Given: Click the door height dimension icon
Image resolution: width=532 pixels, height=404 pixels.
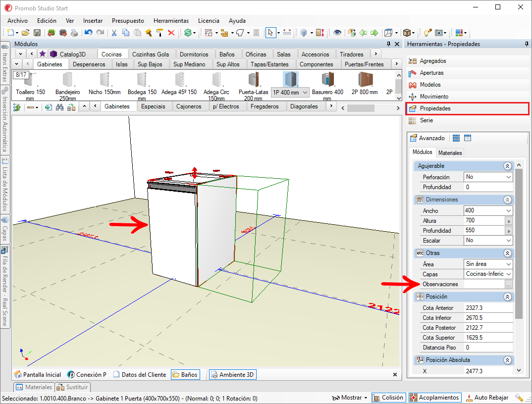Looking at the screenshot, I should [320, 33].
